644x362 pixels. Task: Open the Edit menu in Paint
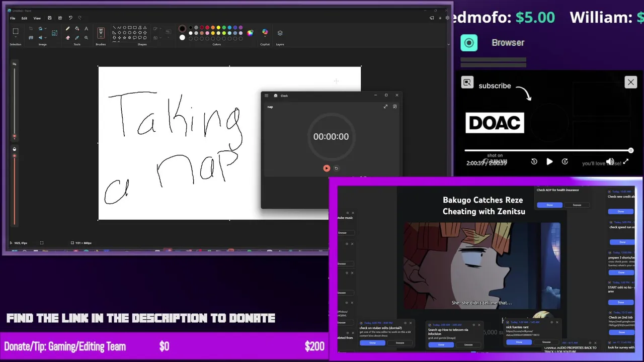coord(24,18)
